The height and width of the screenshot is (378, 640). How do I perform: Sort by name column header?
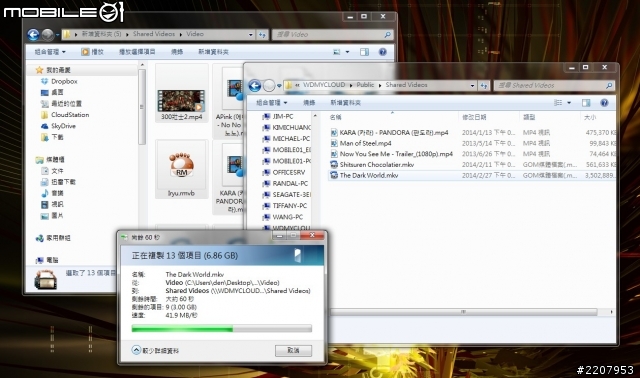coord(336,117)
